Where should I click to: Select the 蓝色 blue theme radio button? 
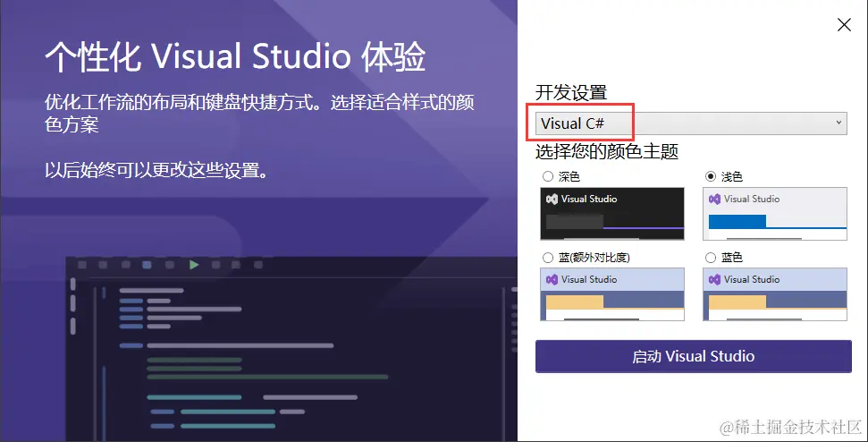(711, 258)
